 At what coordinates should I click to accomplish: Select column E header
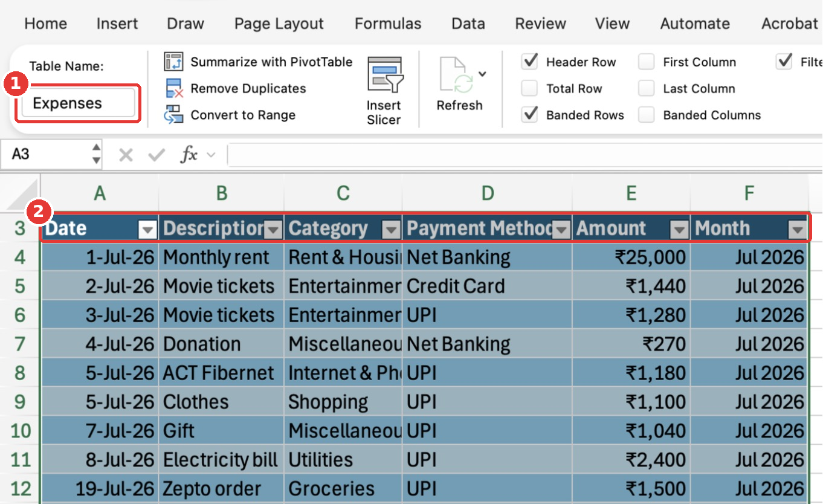(x=631, y=193)
